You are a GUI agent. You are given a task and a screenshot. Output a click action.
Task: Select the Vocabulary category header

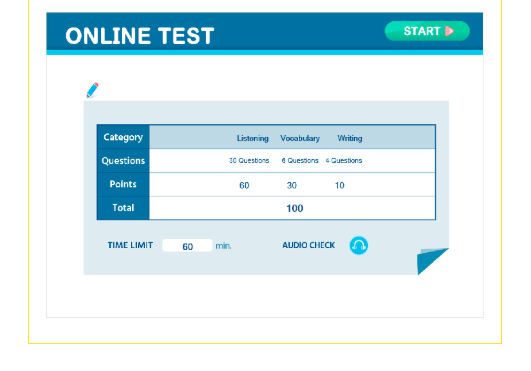pyautogui.click(x=300, y=138)
